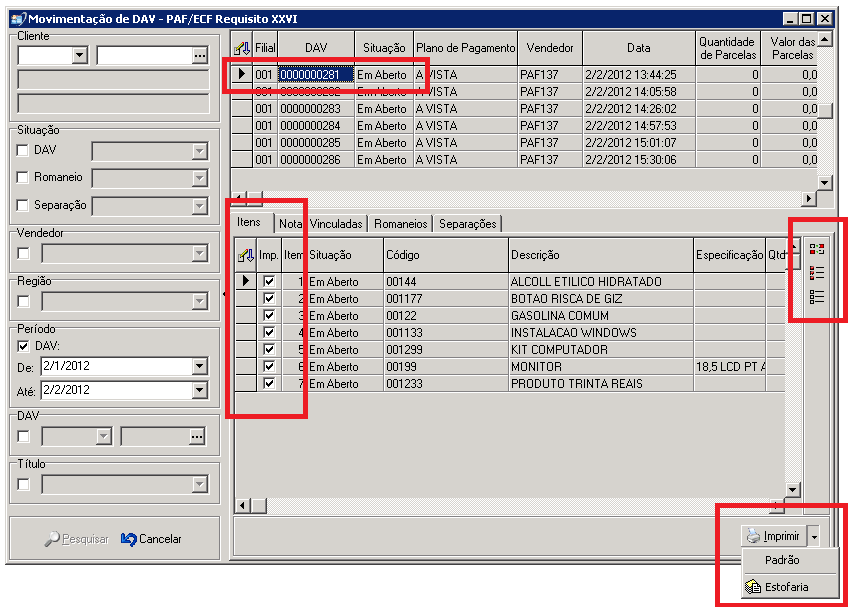Open the De date dropdown
Image resolution: width=848 pixels, height=607 pixels.
[200, 366]
